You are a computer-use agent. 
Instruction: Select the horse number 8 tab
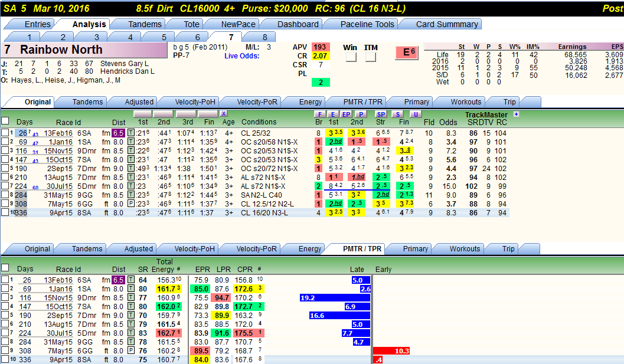[264, 37]
